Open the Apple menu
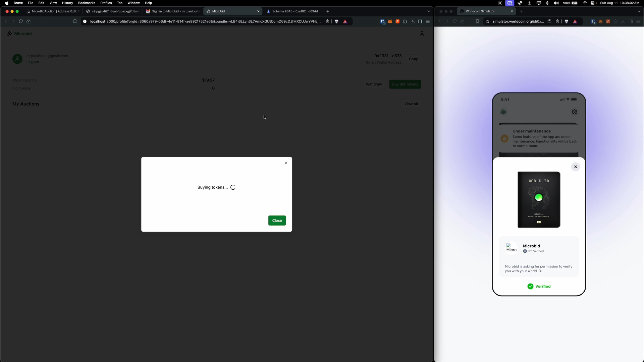 [x=7, y=3]
